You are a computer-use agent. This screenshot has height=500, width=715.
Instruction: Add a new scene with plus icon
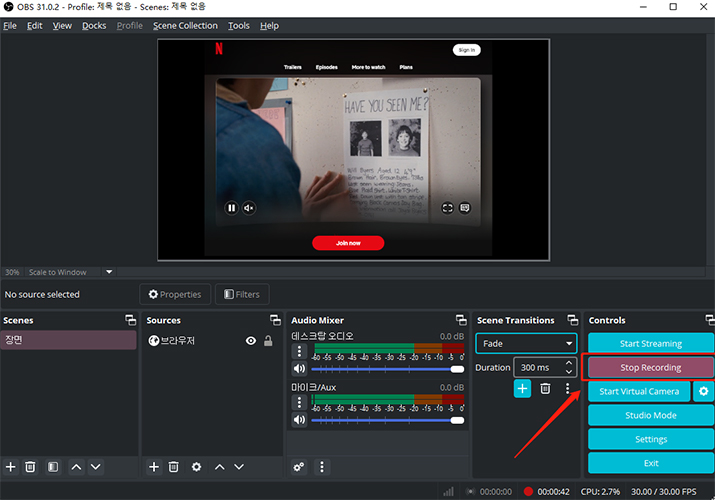tap(10, 467)
